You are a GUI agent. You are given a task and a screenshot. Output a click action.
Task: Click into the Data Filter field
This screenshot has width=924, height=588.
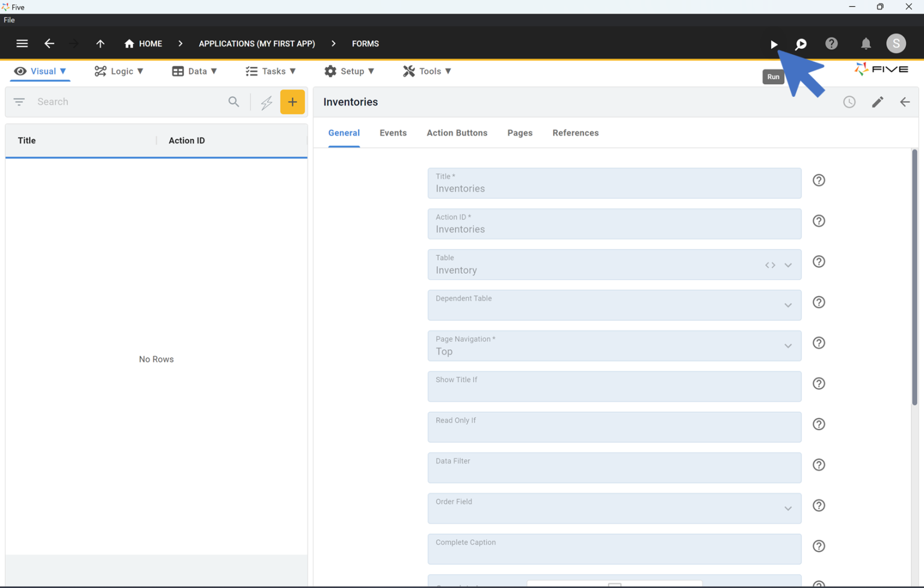point(614,468)
